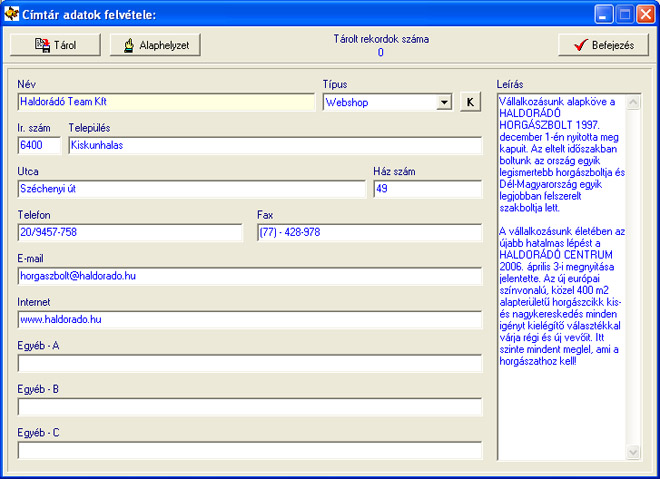
Task: Click the Név label
Action: 27,84
